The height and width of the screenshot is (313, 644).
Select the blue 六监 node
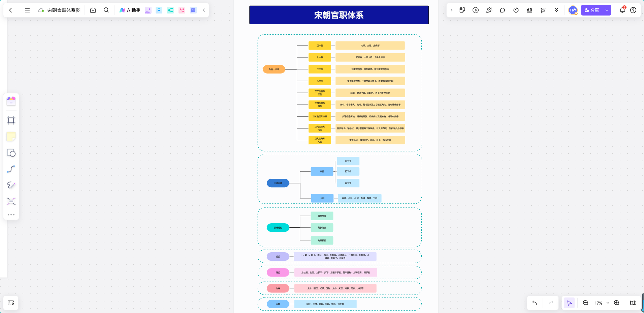coord(278,304)
